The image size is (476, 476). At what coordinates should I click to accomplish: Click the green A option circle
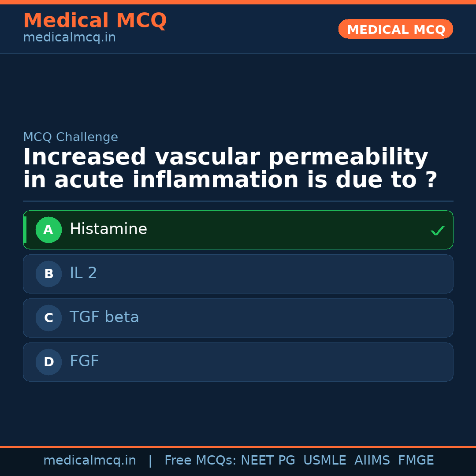pyautogui.click(x=48, y=230)
